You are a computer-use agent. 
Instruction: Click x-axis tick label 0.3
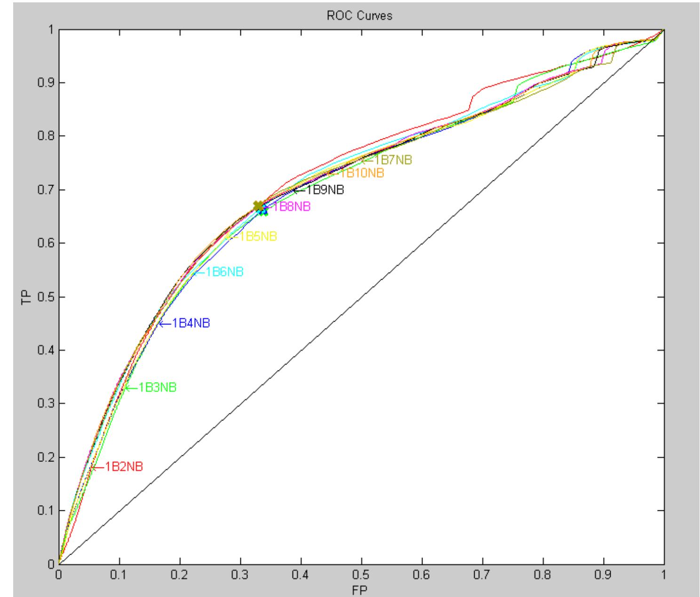(240, 575)
